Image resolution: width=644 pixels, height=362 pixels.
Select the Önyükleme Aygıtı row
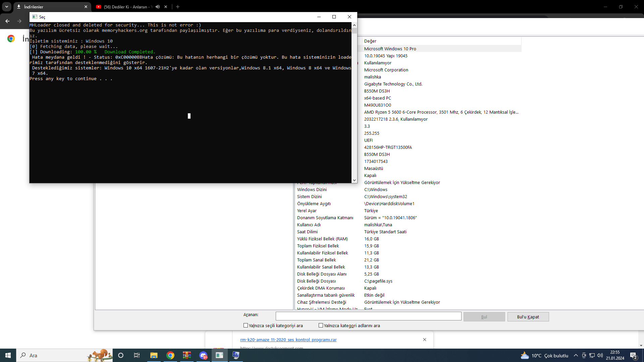[408, 203]
